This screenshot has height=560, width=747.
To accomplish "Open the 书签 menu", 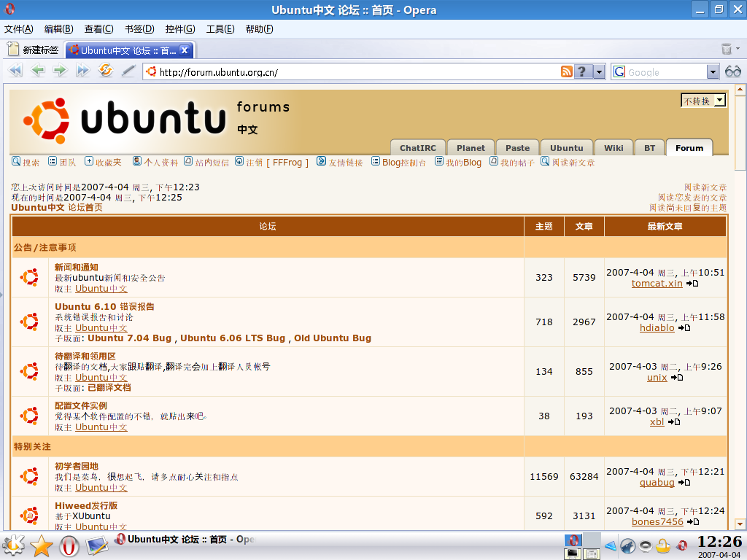I will pos(139,29).
